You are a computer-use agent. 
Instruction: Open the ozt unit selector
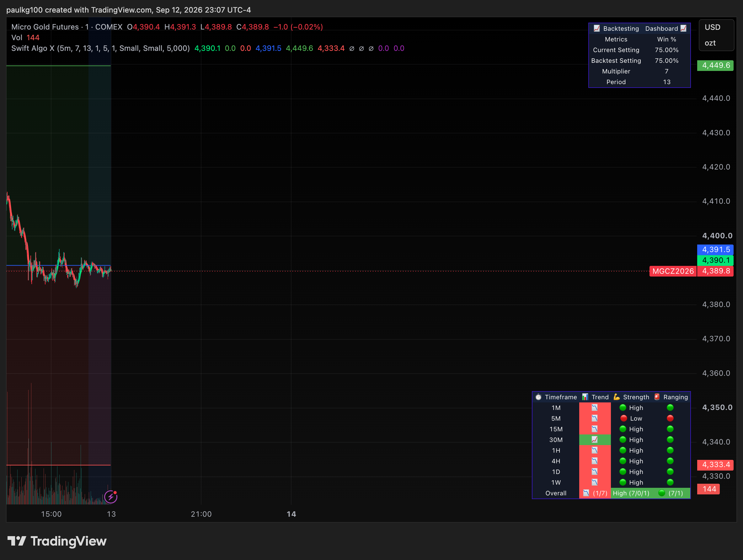[710, 43]
